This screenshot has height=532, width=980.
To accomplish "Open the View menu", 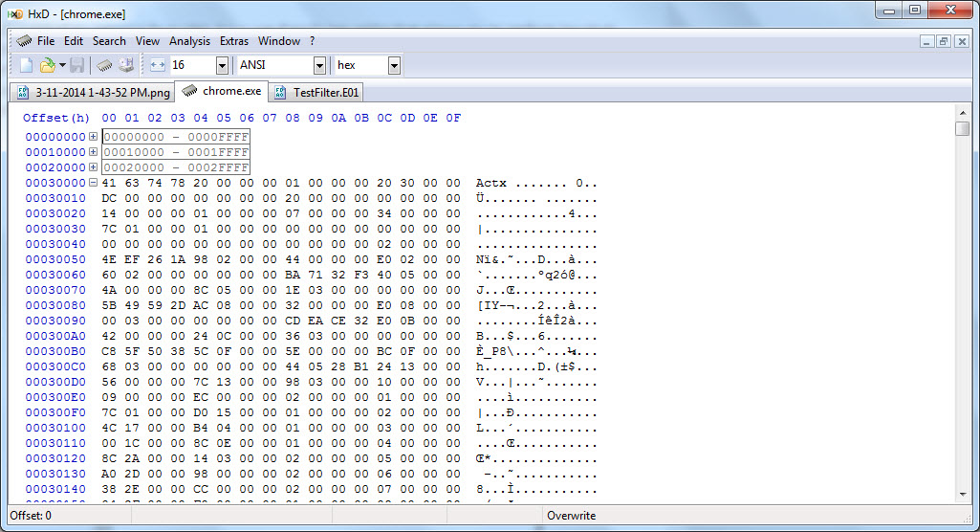I will point(147,41).
